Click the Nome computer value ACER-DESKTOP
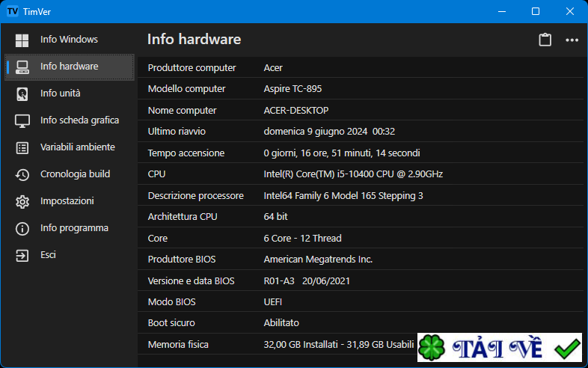The height and width of the screenshot is (368, 588). pos(296,110)
